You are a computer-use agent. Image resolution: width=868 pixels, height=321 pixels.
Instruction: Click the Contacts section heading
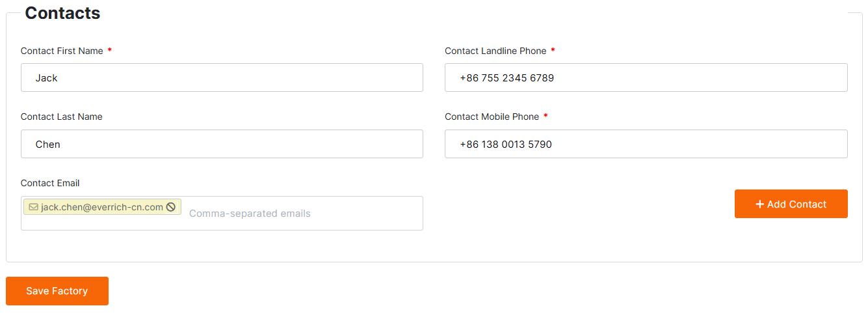pyautogui.click(x=62, y=13)
